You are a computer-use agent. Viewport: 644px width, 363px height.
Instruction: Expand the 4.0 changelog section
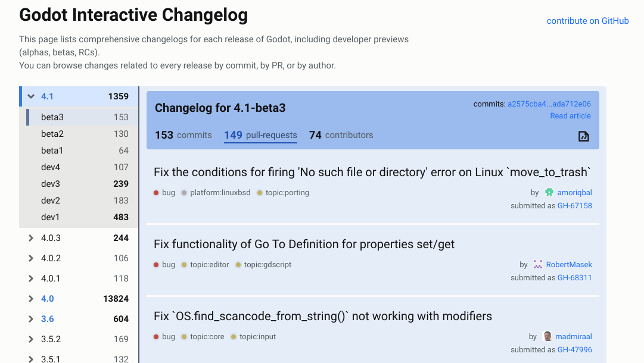[x=30, y=298]
